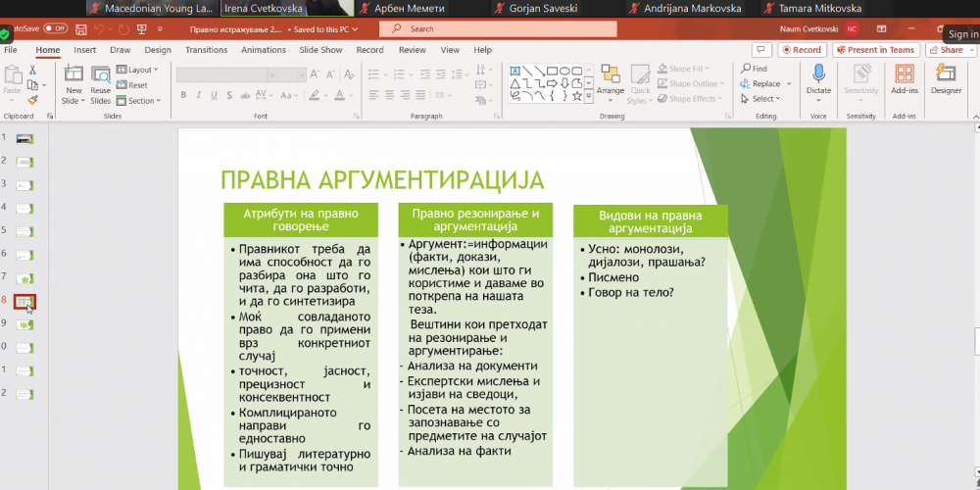Toggle the AutoSave switch
This screenshot has height=490, width=980.
pos(55,29)
